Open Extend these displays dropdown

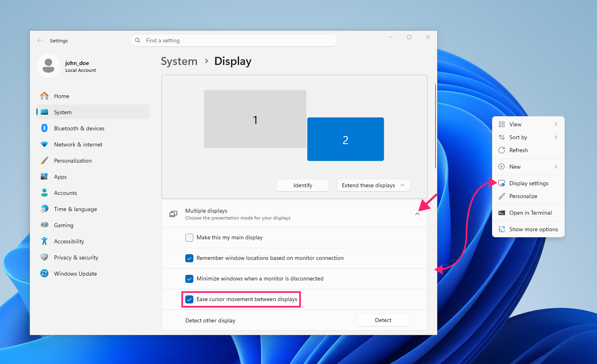coord(373,185)
